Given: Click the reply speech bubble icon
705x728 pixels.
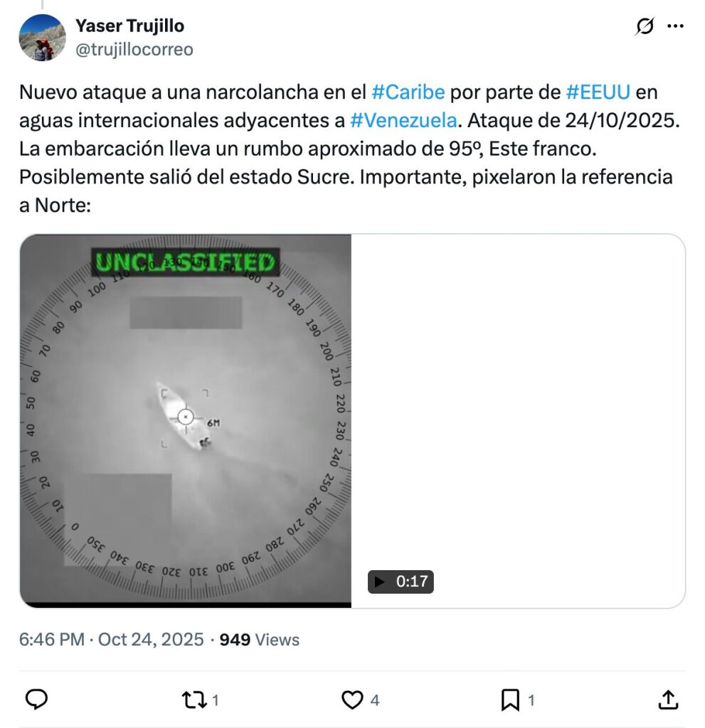Looking at the screenshot, I should pos(36,700).
